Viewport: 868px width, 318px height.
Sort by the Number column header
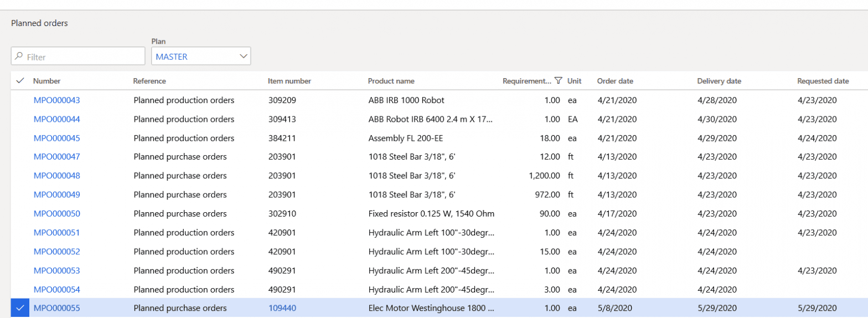[47, 81]
